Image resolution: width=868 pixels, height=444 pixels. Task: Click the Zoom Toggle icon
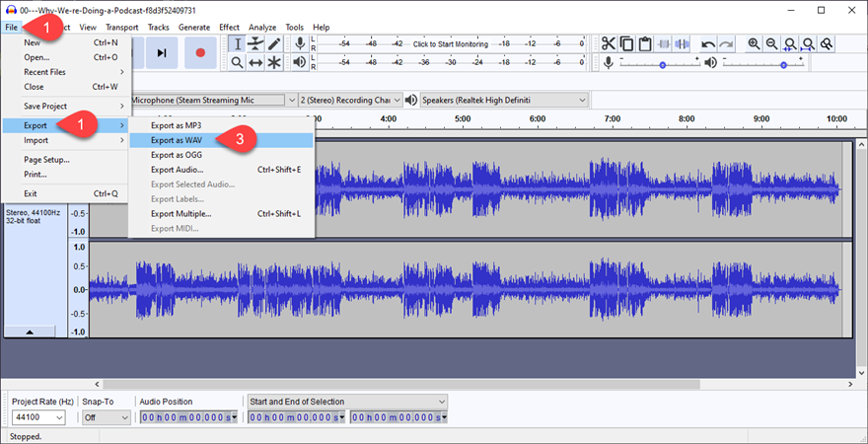[827, 44]
